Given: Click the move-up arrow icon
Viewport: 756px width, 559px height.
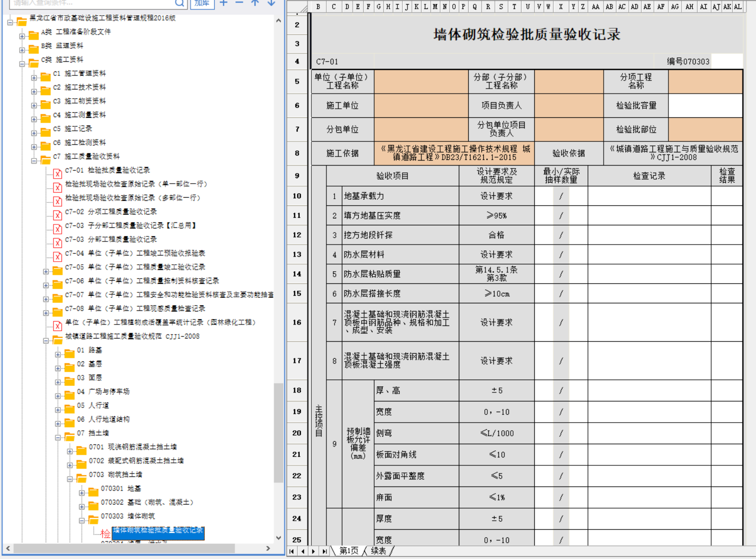Looking at the screenshot, I should [x=255, y=3].
